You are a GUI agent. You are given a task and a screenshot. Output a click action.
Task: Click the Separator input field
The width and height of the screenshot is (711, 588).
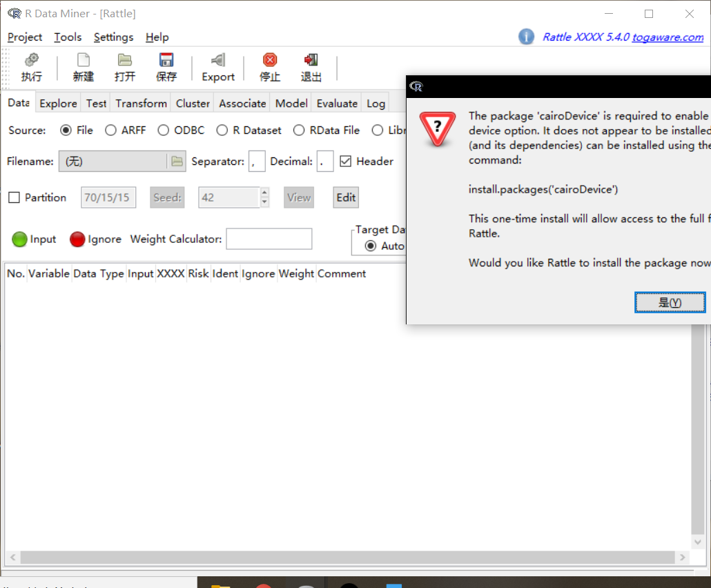(x=257, y=161)
